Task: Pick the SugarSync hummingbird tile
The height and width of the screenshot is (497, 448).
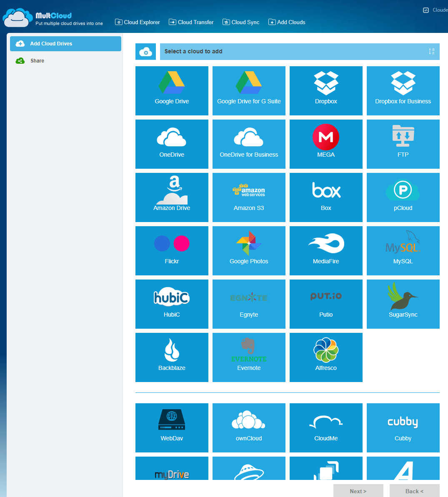Action: coord(403,304)
